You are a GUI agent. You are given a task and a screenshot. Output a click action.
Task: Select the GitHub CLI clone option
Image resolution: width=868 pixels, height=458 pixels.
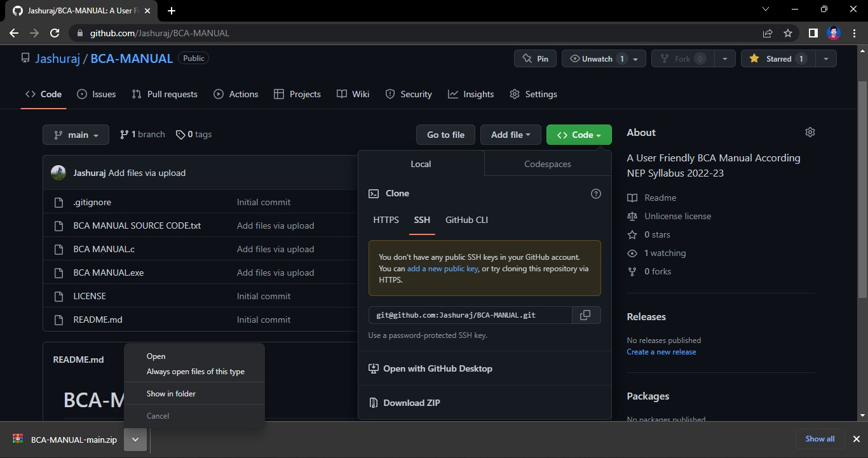coord(466,220)
